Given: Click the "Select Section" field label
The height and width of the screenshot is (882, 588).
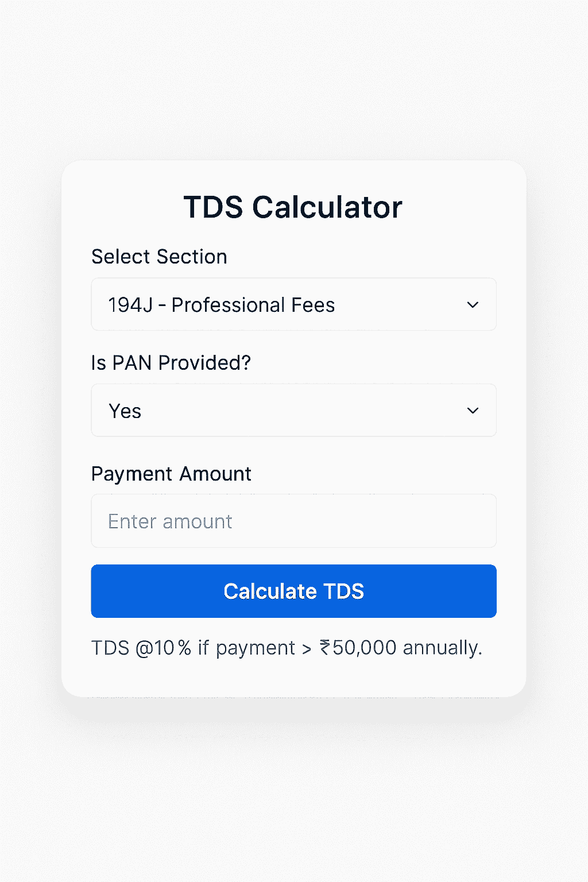Looking at the screenshot, I should click(x=159, y=257).
